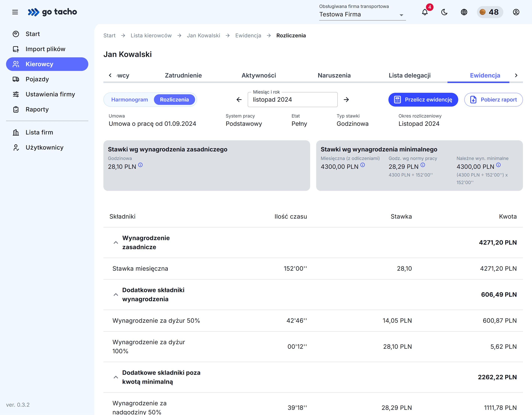Open Pojazdy in sidebar

click(x=47, y=79)
